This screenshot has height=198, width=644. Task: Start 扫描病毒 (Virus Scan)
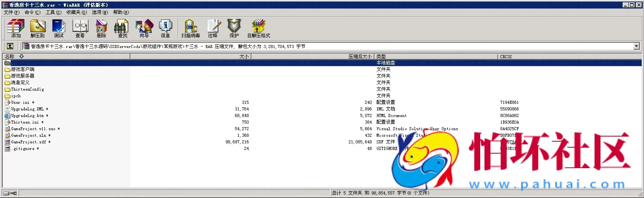(x=190, y=28)
